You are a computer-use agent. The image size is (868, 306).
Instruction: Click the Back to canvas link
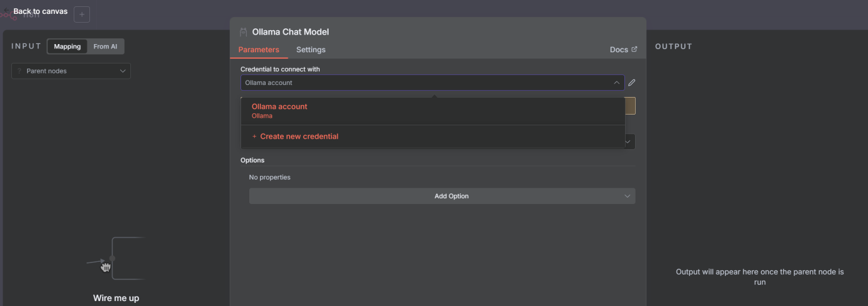(x=40, y=11)
